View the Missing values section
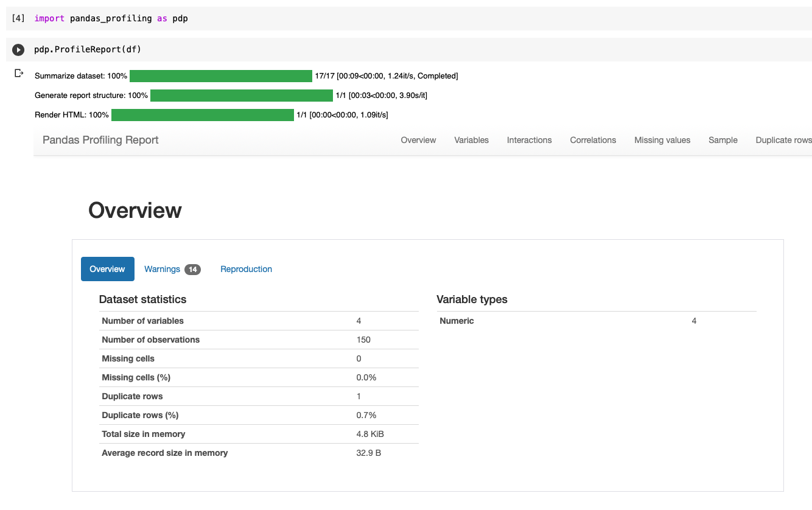This screenshot has width=812, height=510. click(x=662, y=140)
